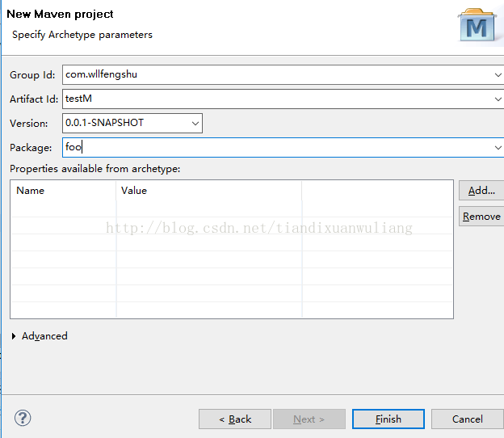Expand the Advanced section
The image size is (504, 438).
pos(14,336)
